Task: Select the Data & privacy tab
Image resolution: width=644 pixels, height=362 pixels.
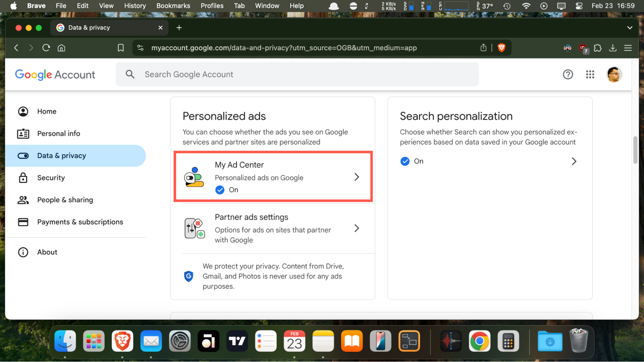Action: pos(109,28)
